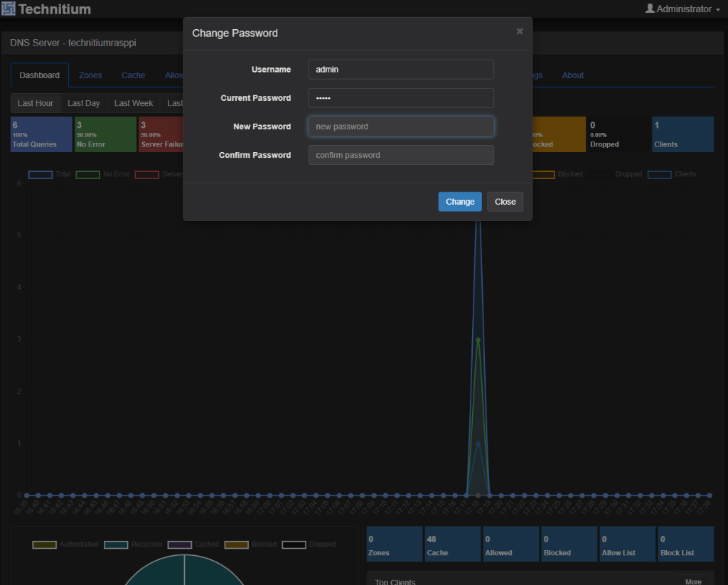
Task: Switch to the Zones tab
Action: tap(90, 75)
